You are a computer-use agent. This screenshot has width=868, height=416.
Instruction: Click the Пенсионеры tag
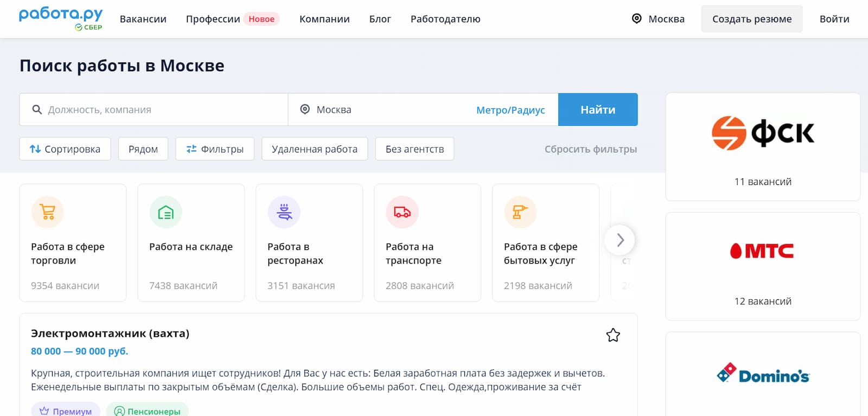click(148, 411)
